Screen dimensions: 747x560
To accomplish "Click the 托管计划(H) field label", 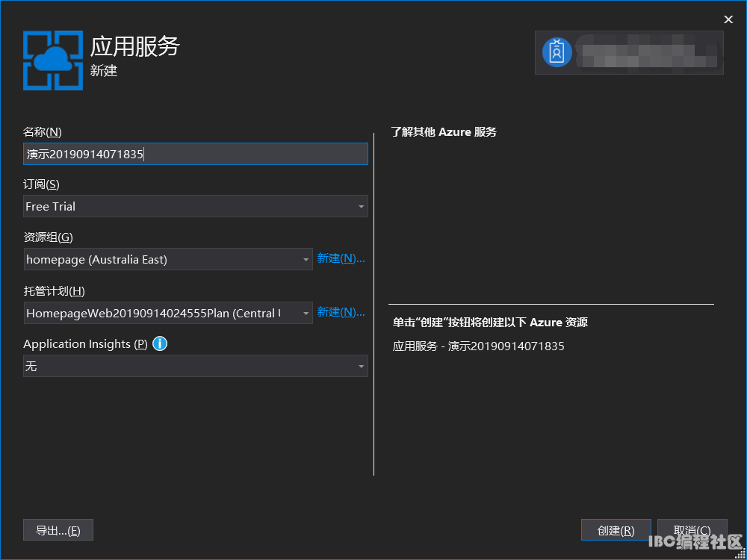I will coord(55,291).
